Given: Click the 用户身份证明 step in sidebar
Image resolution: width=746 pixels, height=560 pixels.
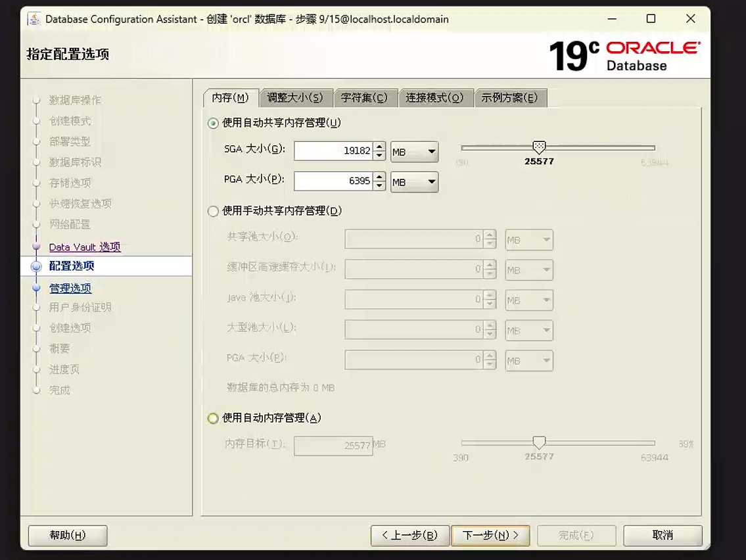Looking at the screenshot, I should click(x=80, y=308).
